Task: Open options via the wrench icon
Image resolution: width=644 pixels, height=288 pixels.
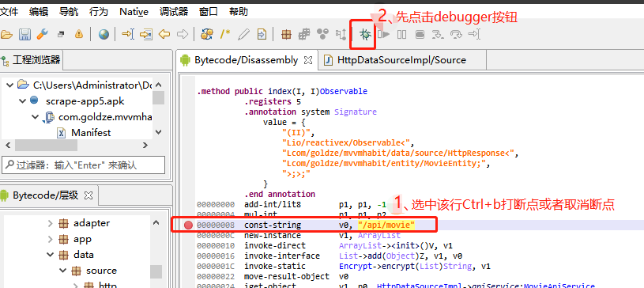Action: [43, 35]
